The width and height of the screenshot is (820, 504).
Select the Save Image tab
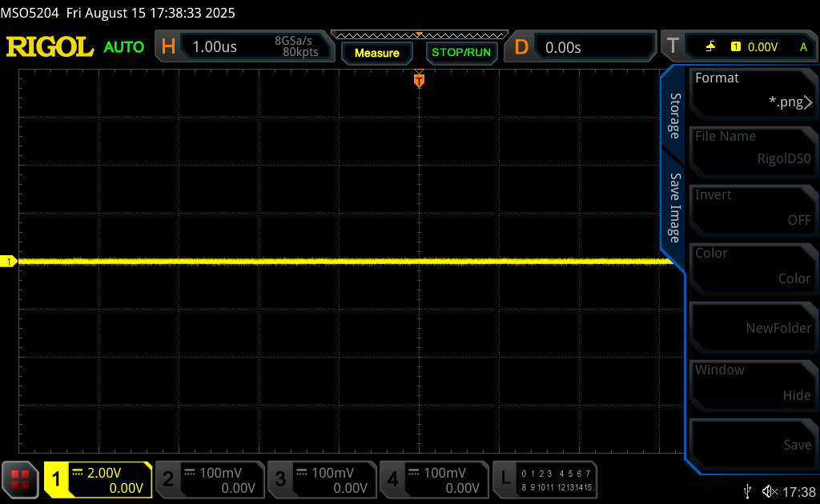tap(674, 208)
